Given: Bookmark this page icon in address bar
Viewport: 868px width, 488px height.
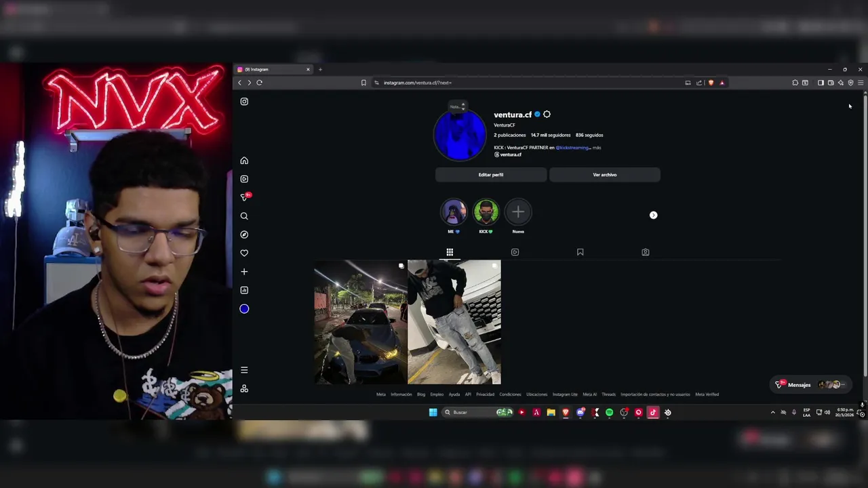Looking at the screenshot, I should coord(363,83).
